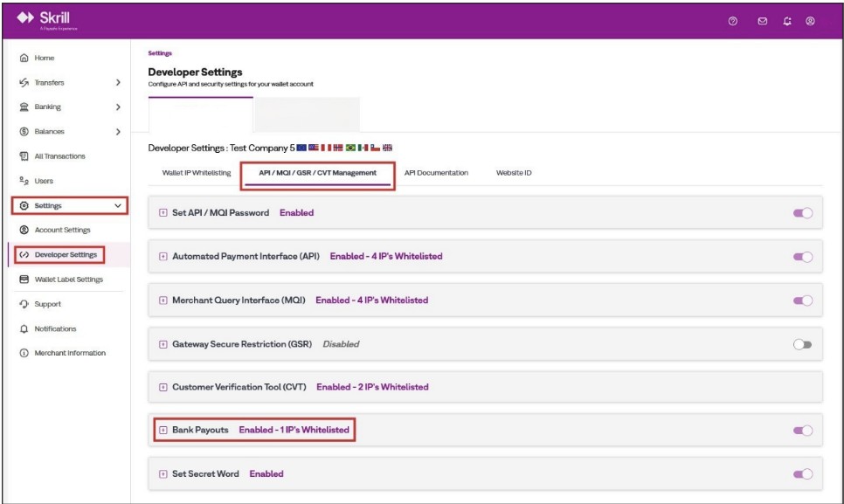Toggle the Set API / MQI Password switch
This screenshot has width=844, height=504.
(x=803, y=213)
